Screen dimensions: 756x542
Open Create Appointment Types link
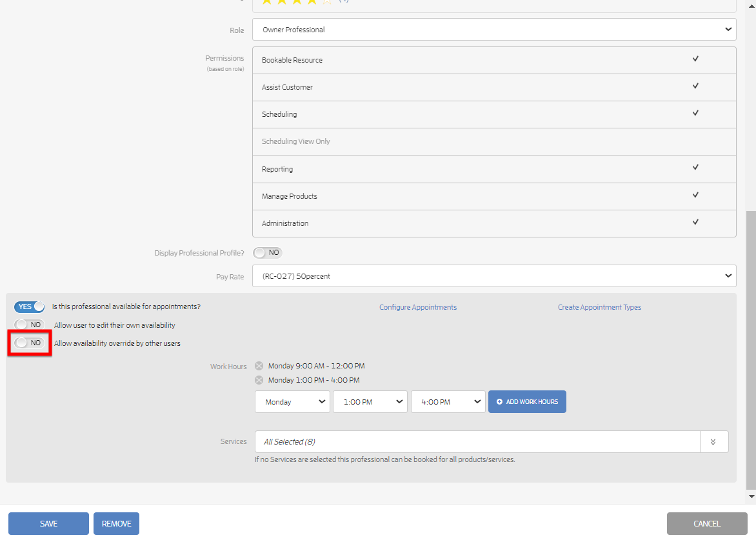coord(599,307)
